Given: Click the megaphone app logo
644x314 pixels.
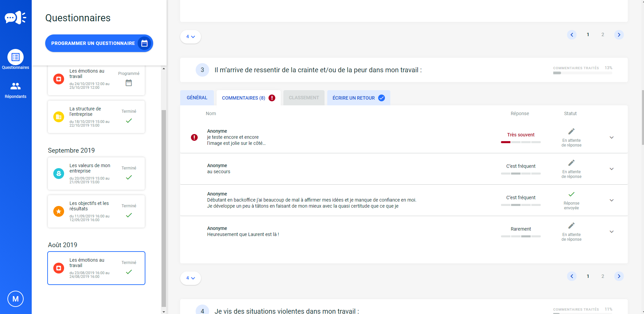Looking at the screenshot, I should click(16, 18).
